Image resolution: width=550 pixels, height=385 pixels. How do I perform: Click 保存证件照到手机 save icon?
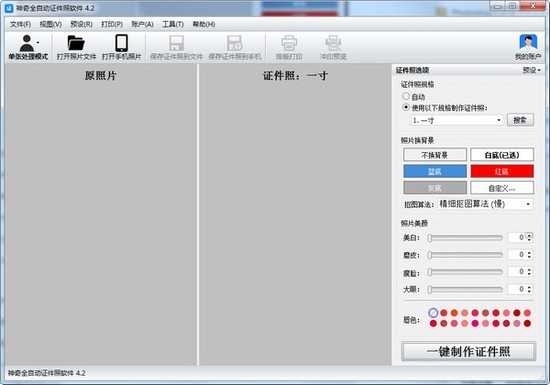[234, 43]
